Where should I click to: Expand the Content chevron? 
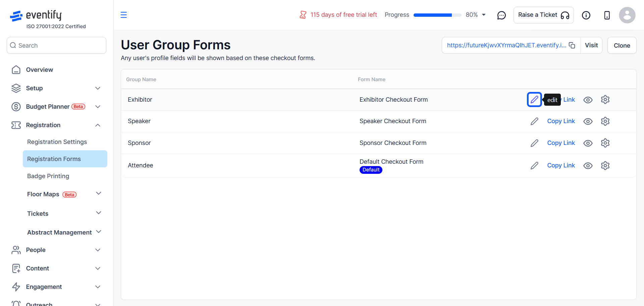(x=98, y=268)
